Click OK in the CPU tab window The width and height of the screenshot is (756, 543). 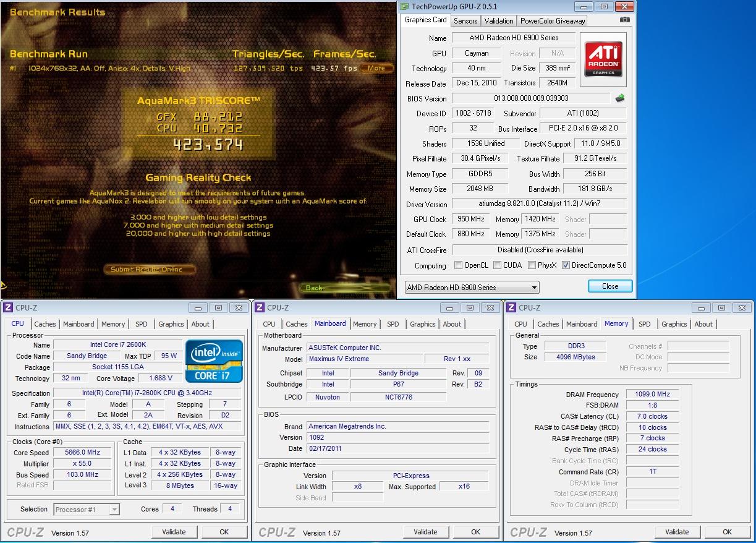click(224, 532)
